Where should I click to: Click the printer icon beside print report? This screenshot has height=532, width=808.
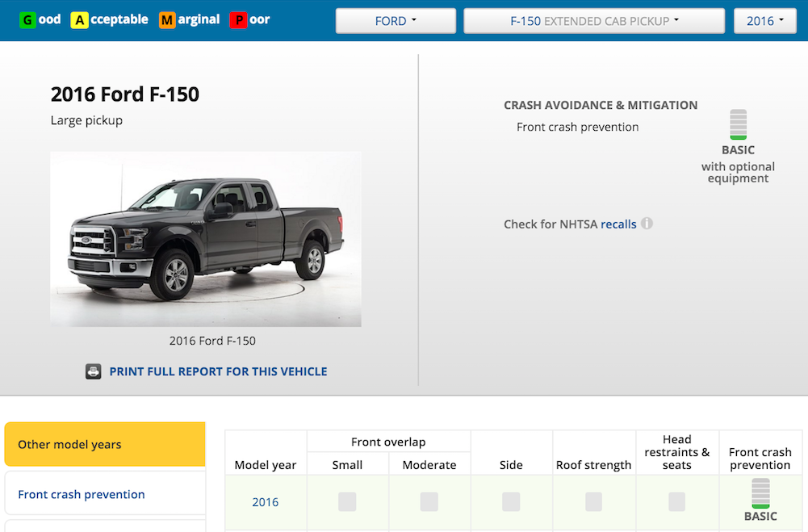pyautogui.click(x=94, y=371)
